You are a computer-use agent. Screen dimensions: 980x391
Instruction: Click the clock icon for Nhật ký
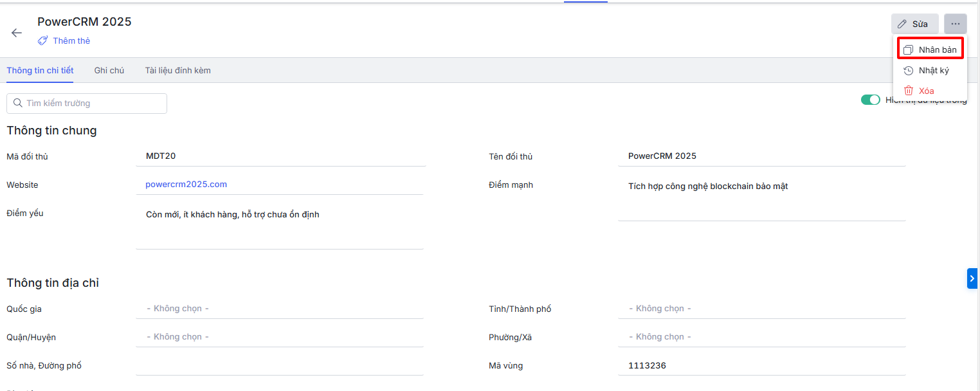pyautogui.click(x=908, y=71)
